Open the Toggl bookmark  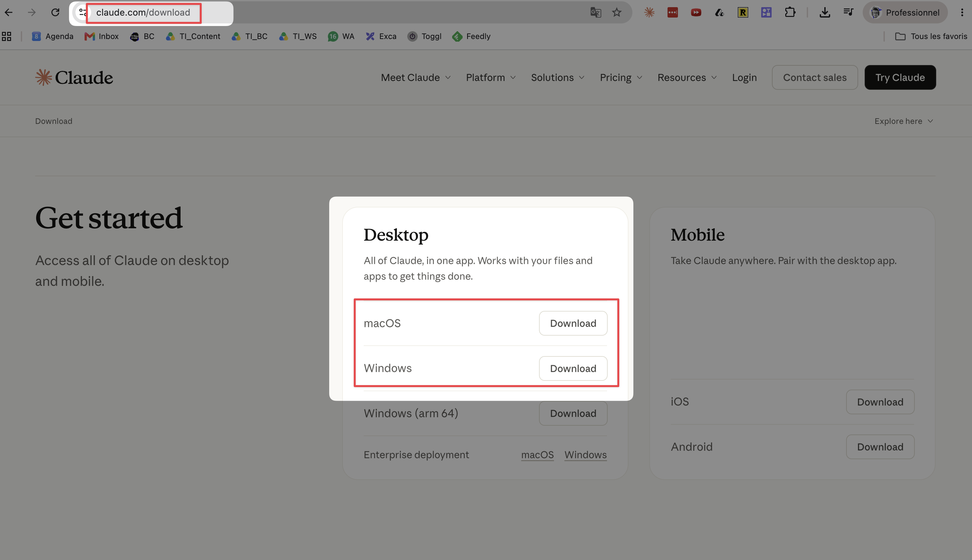click(425, 36)
